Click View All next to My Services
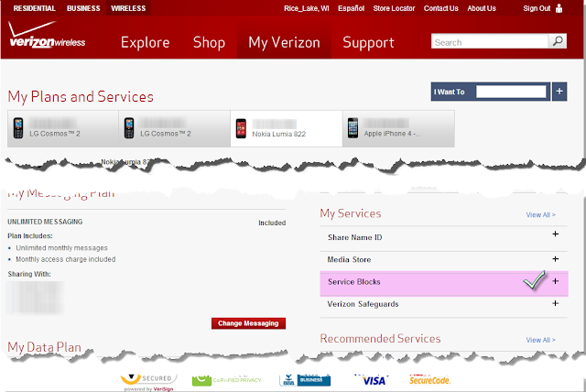586x392 pixels. point(541,215)
